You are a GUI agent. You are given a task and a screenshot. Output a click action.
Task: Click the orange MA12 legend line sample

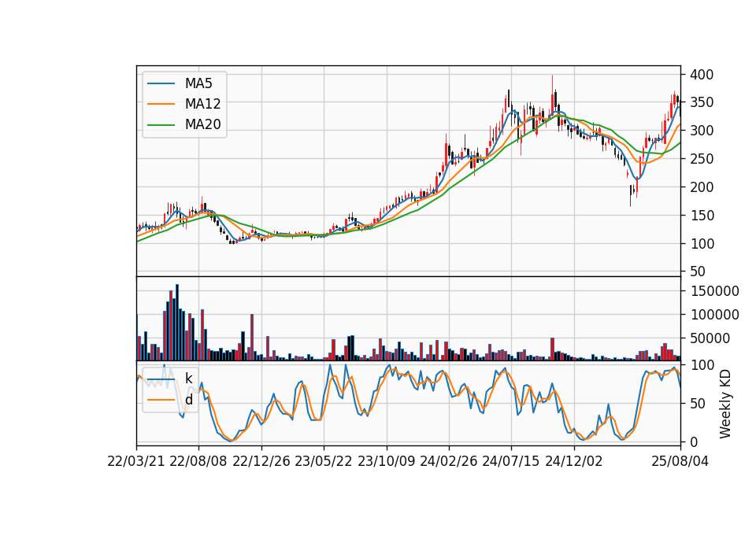(x=161, y=104)
